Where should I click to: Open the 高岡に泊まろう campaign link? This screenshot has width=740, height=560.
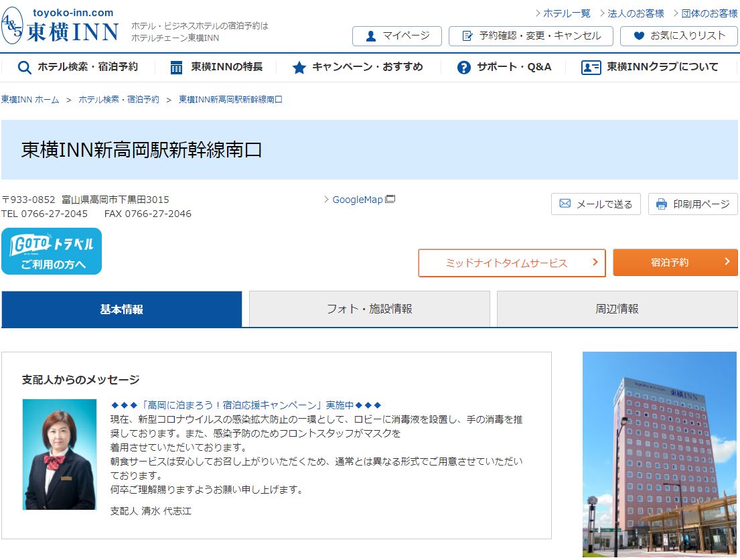coord(245,405)
